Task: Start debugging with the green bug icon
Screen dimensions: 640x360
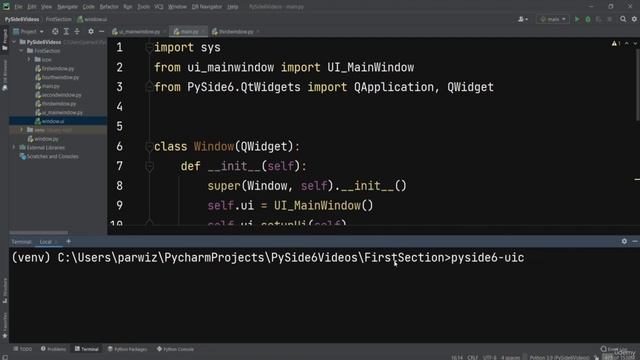Action: (x=588, y=19)
